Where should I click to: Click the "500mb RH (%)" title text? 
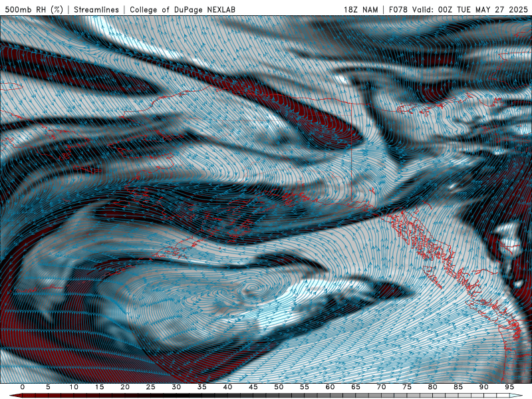point(34,10)
